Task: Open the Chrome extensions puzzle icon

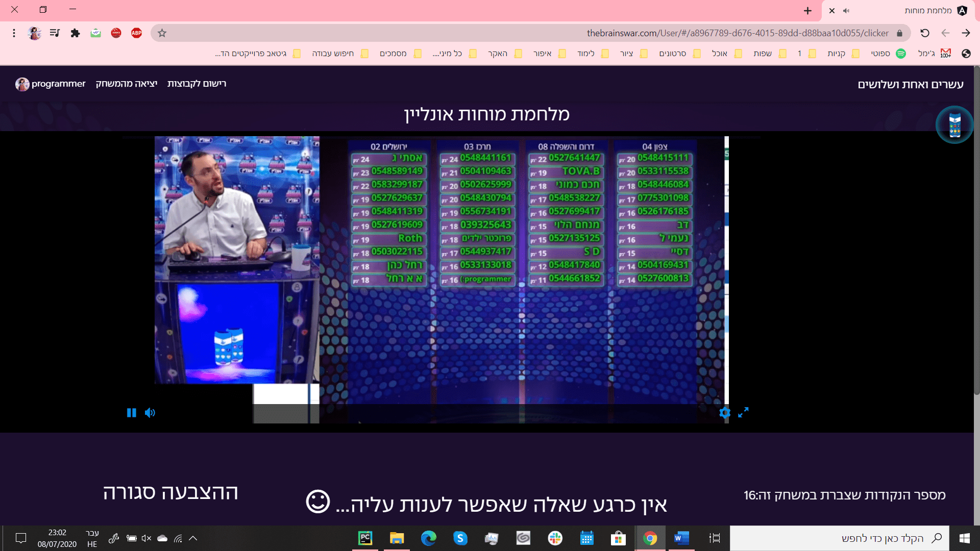Action: (x=76, y=33)
